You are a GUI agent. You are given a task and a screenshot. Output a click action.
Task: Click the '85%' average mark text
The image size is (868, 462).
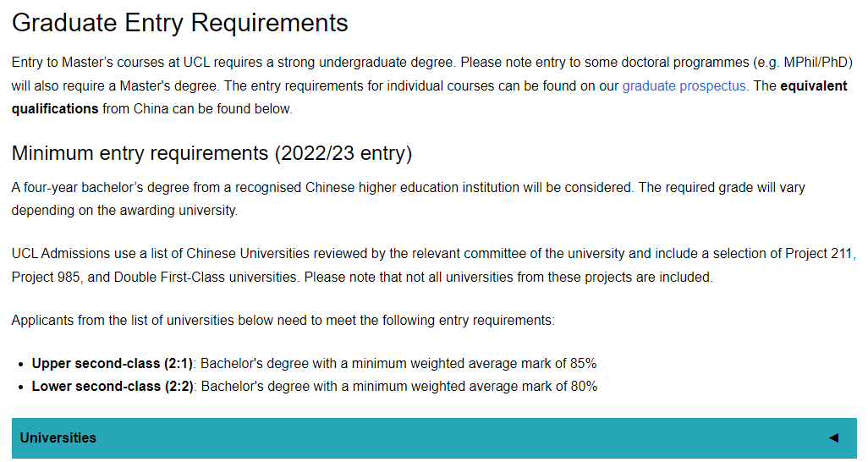point(583,364)
